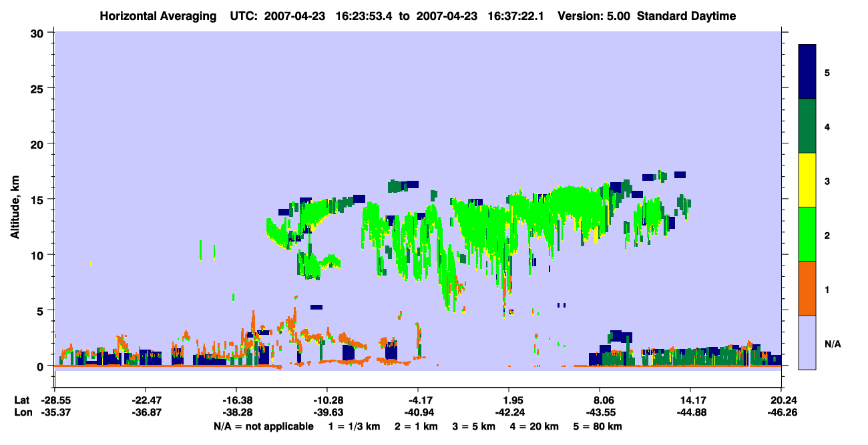Click the legend entry '2 = 1 km'

pos(417,426)
